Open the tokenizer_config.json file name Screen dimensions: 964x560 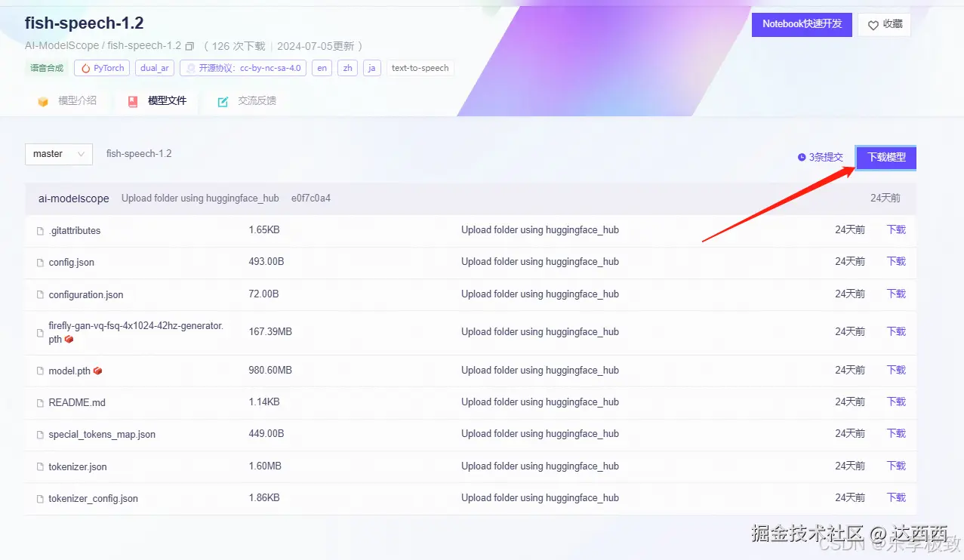point(94,499)
